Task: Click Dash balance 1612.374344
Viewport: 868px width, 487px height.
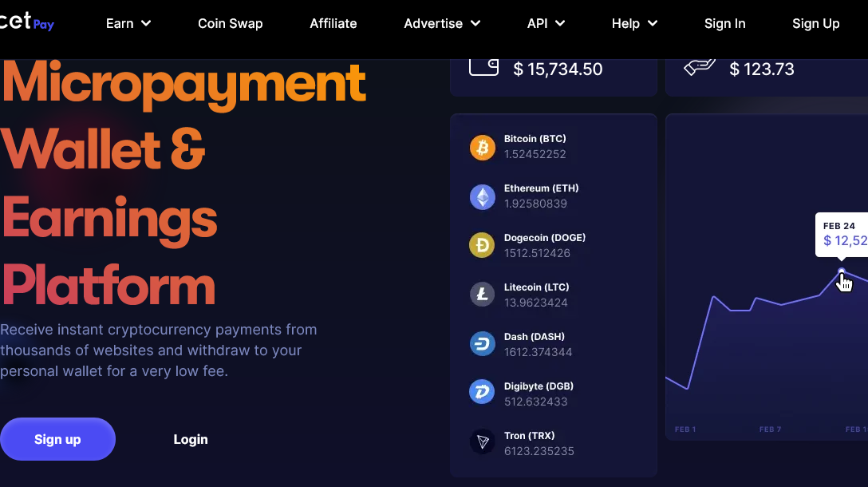Action: point(538,352)
